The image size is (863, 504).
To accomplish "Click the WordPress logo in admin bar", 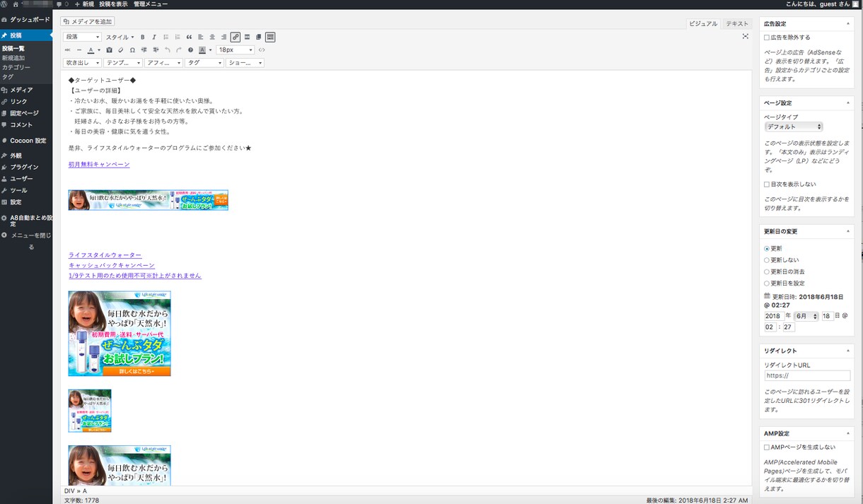I will click(5, 4).
